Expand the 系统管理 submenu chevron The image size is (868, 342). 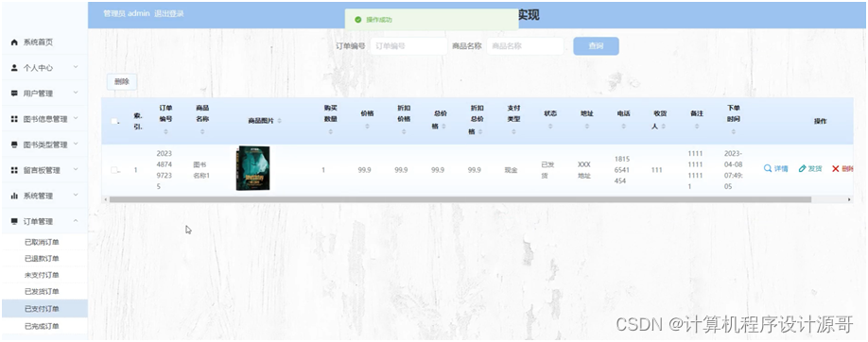point(76,196)
